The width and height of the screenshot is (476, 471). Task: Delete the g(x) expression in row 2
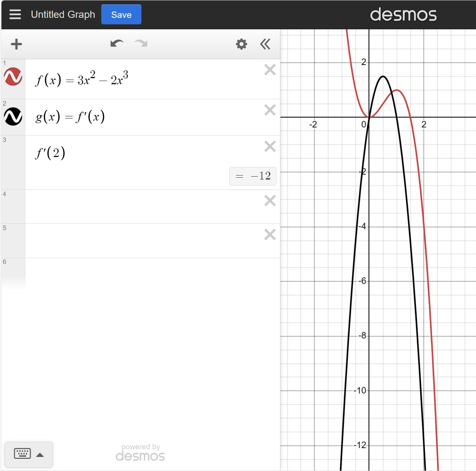click(270, 110)
